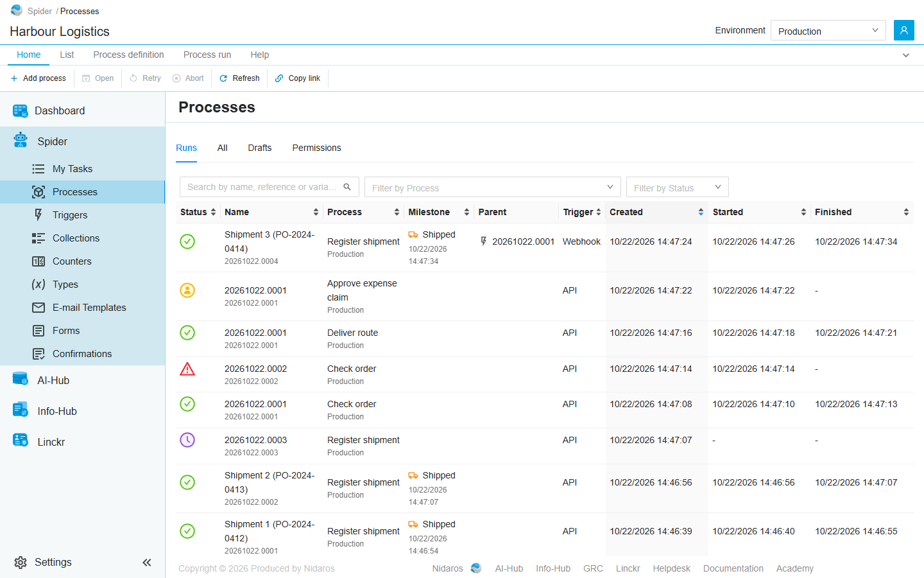Open the GRC footer link
This screenshot has width=924, height=578.
tap(593, 568)
